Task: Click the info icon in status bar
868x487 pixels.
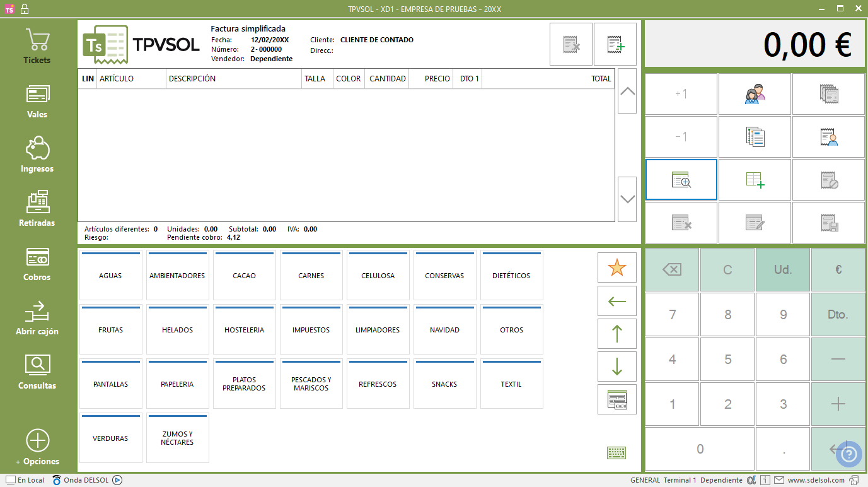Action: click(765, 480)
